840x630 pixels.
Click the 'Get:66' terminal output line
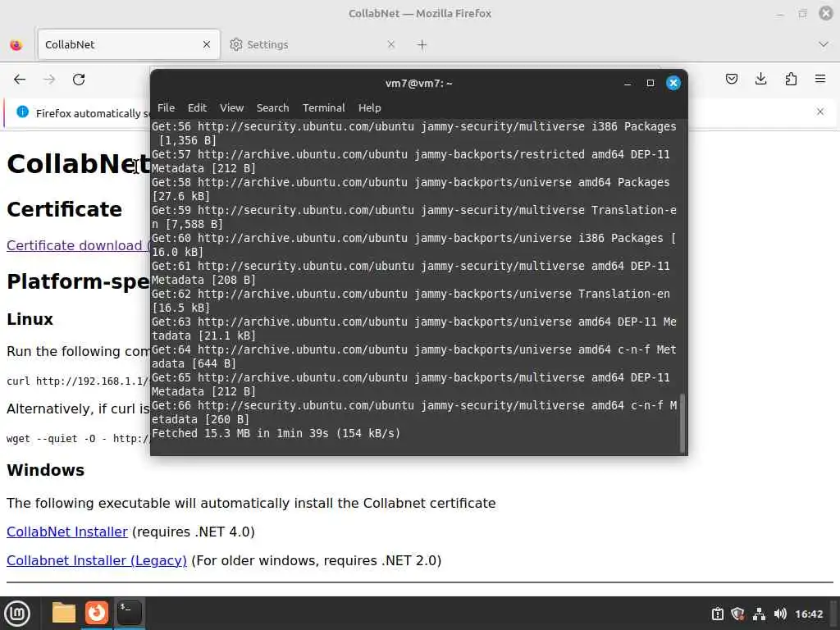(414, 412)
